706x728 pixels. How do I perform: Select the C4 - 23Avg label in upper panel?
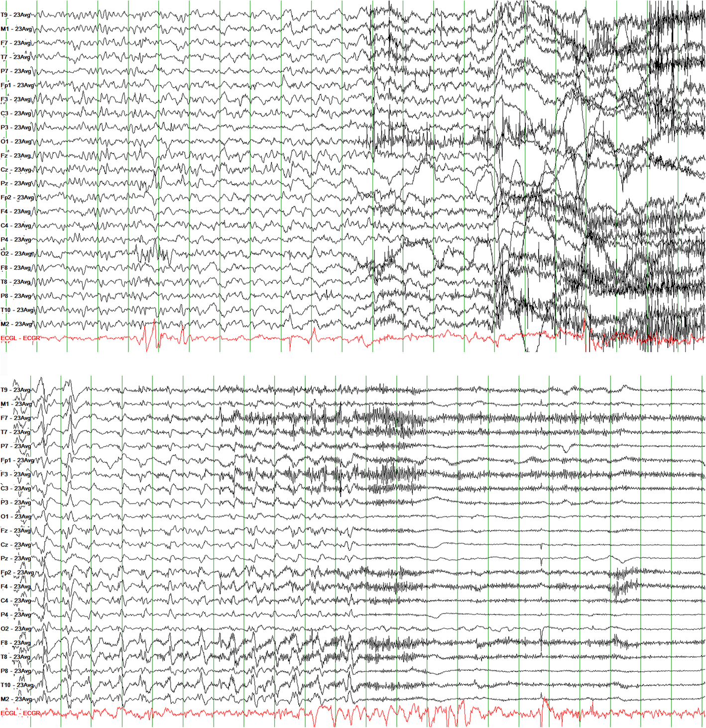coord(16,226)
